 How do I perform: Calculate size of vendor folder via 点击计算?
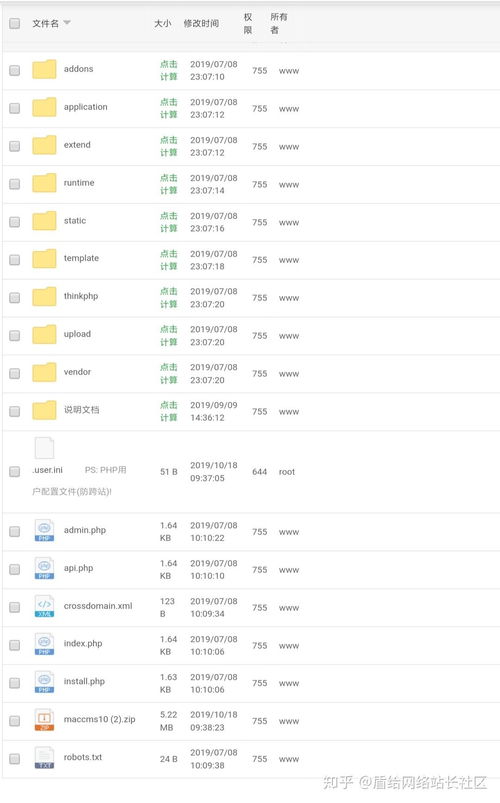[169, 374]
